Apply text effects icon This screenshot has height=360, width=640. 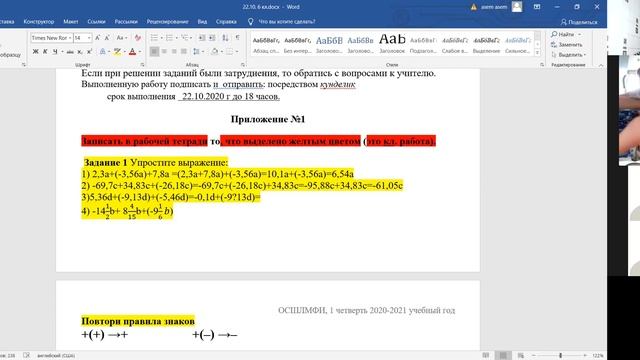point(102,52)
